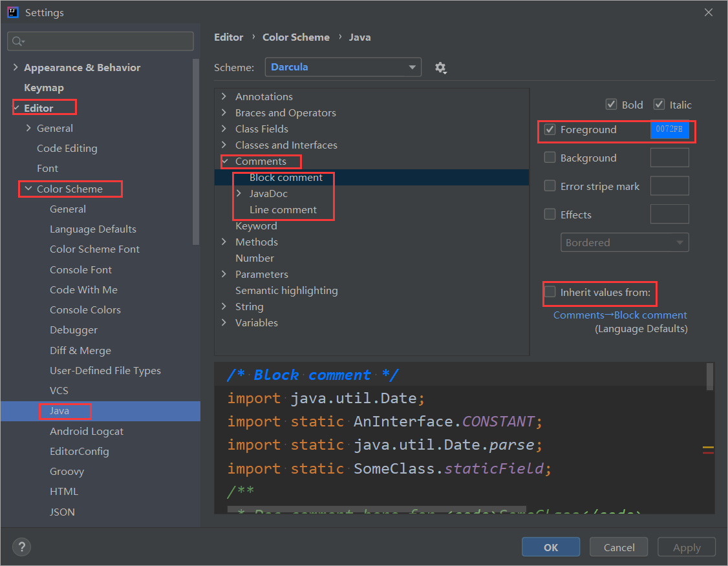Expand the General node under Editor
The height and width of the screenshot is (566, 728).
point(29,128)
